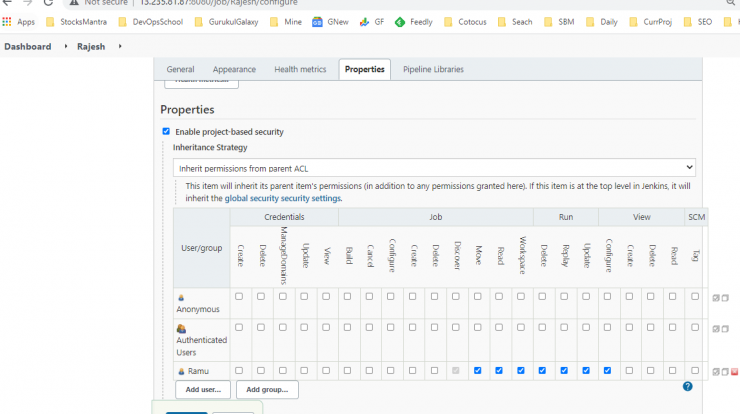Expand breadcrumb arrow after Rajesh

click(120, 46)
